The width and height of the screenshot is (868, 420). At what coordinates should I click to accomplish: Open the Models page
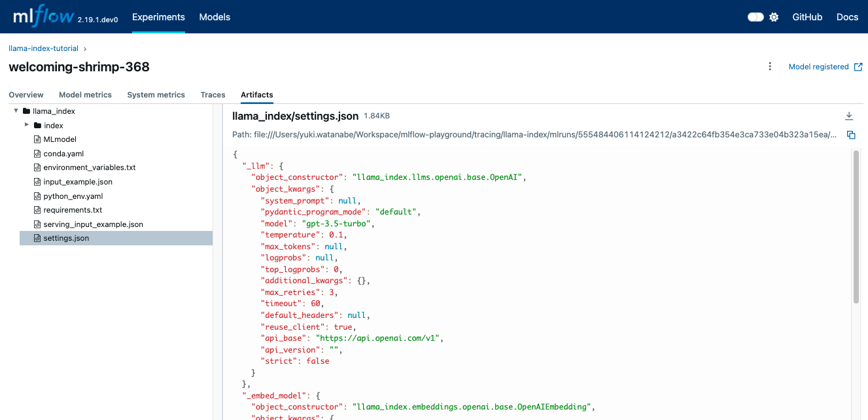pos(215,17)
